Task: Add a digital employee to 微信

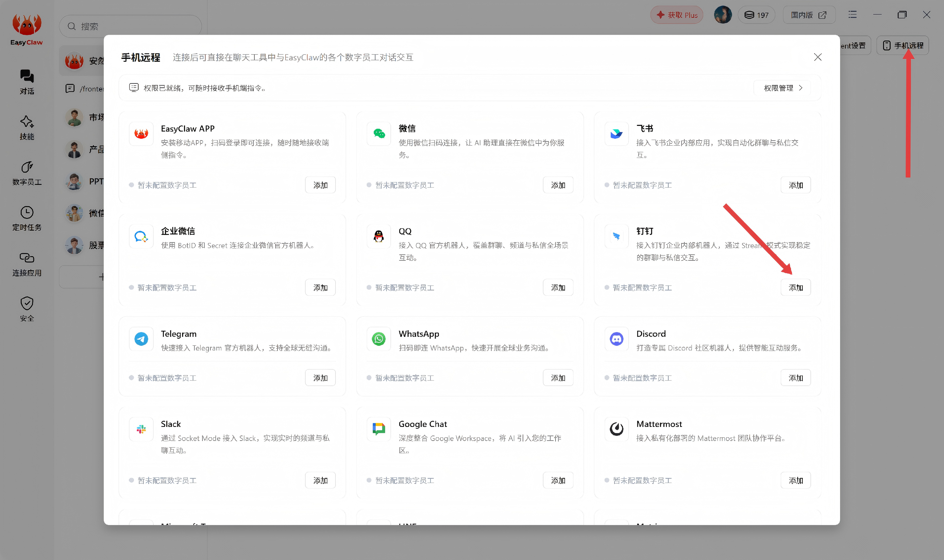Action: click(x=558, y=185)
